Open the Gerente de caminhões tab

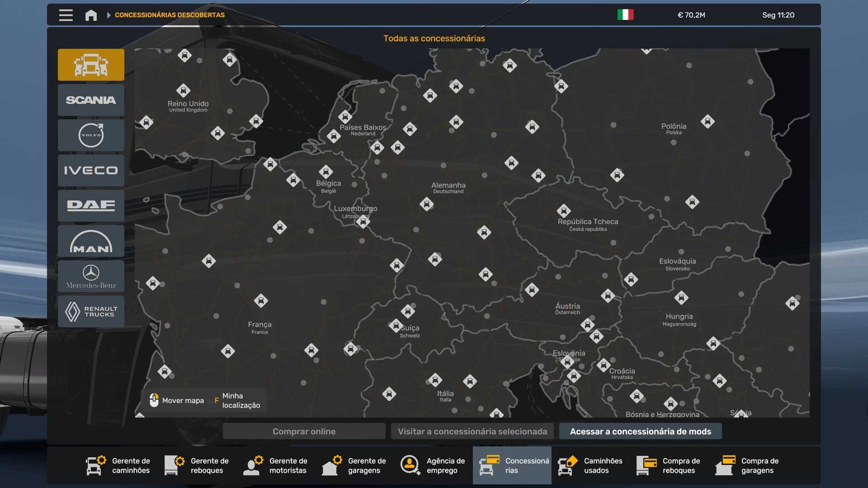pos(118,465)
